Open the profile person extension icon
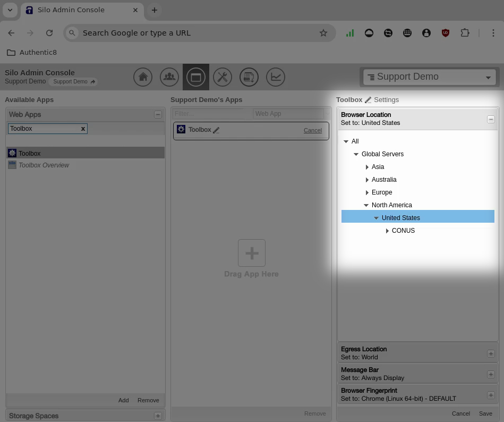The image size is (504, 422). 426,33
